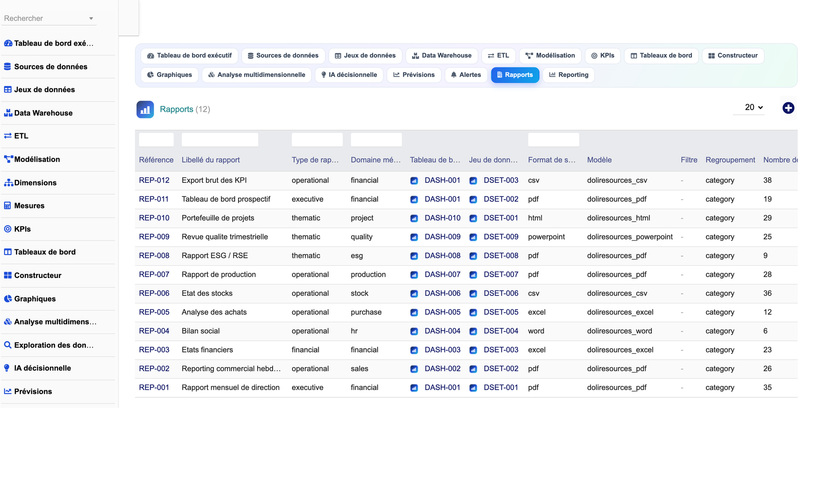Sort by Modèle column header
This screenshot has width=815, height=504.
click(599, 160)
